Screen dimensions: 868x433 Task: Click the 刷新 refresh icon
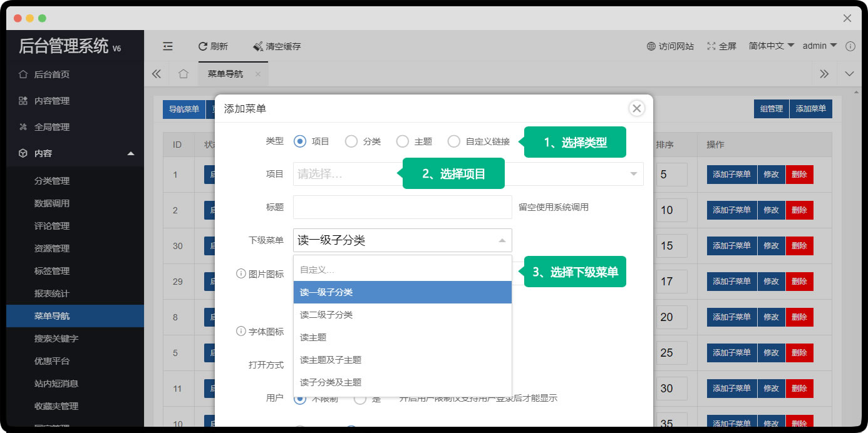tap(202, 46)
